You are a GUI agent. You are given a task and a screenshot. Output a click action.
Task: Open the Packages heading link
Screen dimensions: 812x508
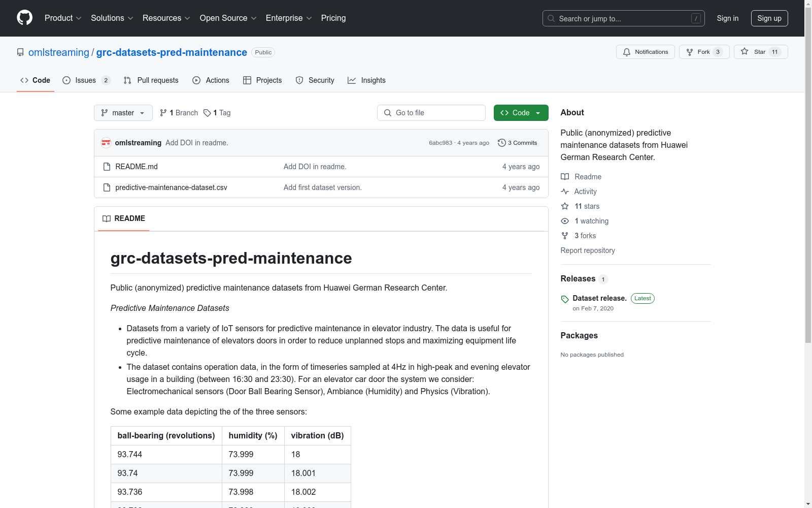[x=579, y=335]
